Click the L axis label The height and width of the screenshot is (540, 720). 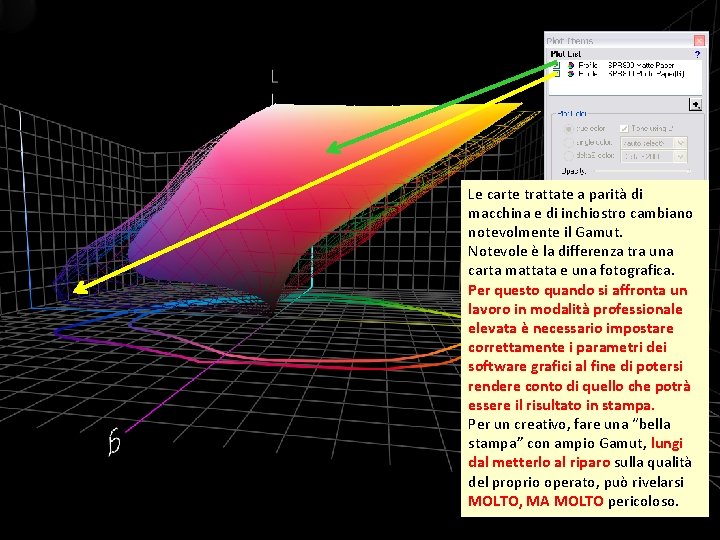[x=274, y=76]
